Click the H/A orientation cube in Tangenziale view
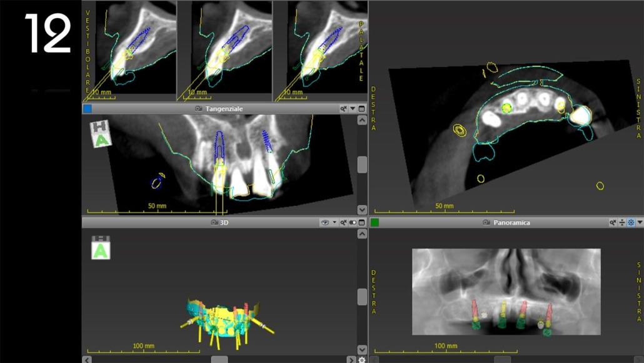The image size is (644, 363). point(100,134)
